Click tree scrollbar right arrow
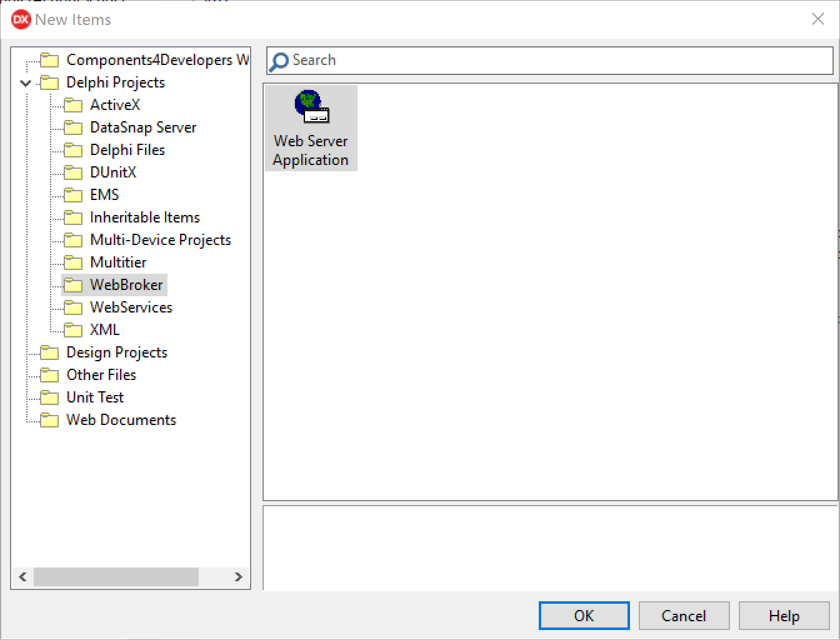Image resolution: width=840 pixels, height=640 pixels. point(238,577)
